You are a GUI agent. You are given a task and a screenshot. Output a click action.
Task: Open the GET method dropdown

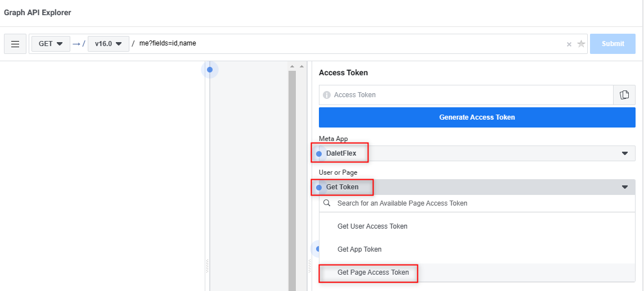[51, 43]
